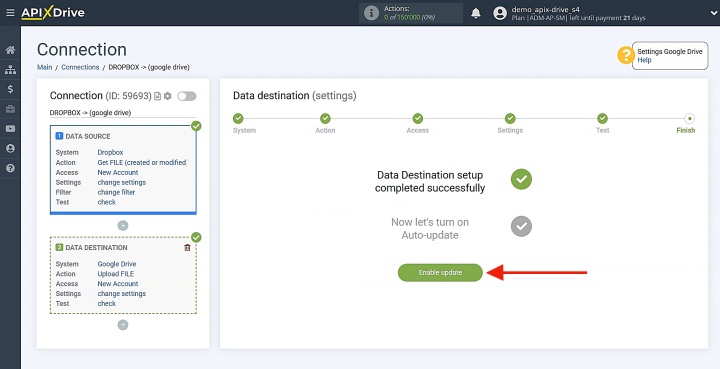Go to the Test step
The height and width of the screenshot is (369, 720).
pos(602,118)
